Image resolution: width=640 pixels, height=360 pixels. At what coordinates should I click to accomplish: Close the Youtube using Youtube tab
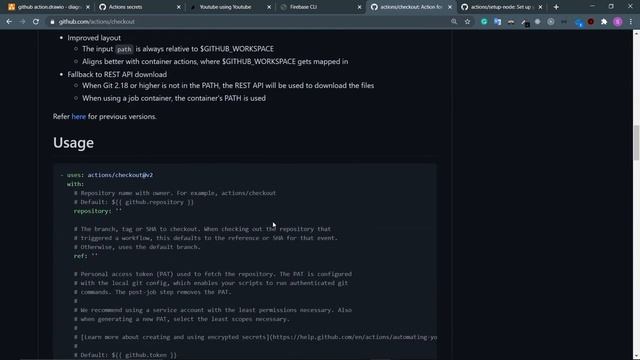[x=269, y=7]
